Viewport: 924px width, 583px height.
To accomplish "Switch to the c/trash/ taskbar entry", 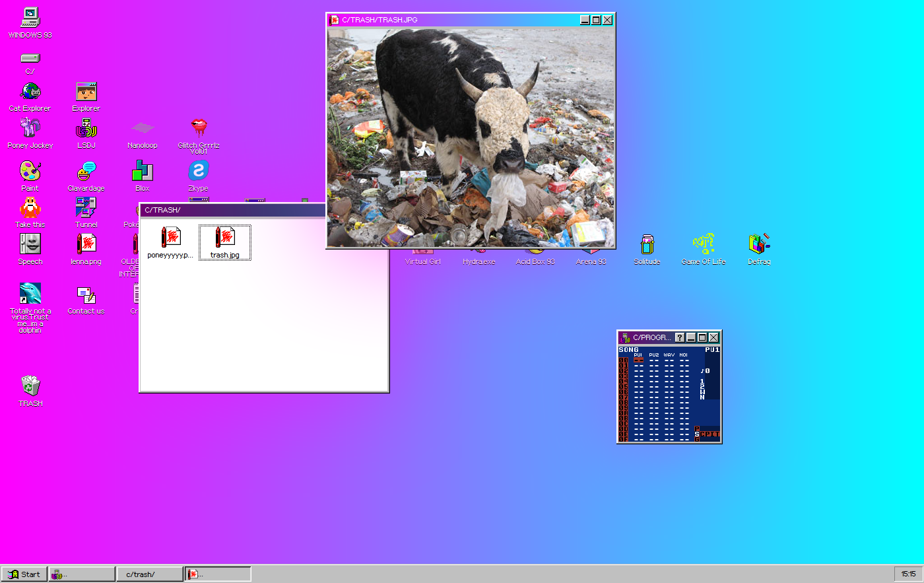I will [148, 574].
